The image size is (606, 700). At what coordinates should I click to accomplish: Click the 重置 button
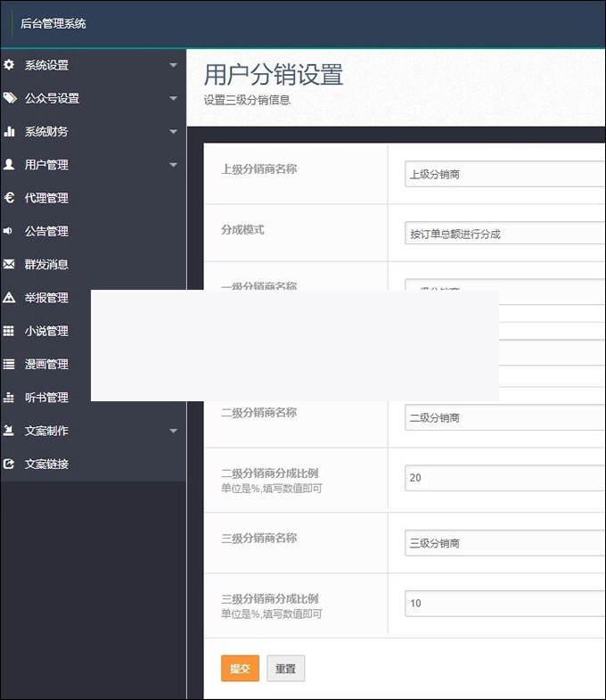tap(285, 669)
